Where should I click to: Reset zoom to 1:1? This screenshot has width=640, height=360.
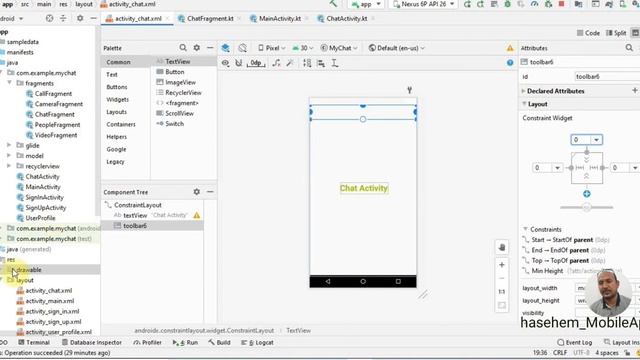coord(502,291)
